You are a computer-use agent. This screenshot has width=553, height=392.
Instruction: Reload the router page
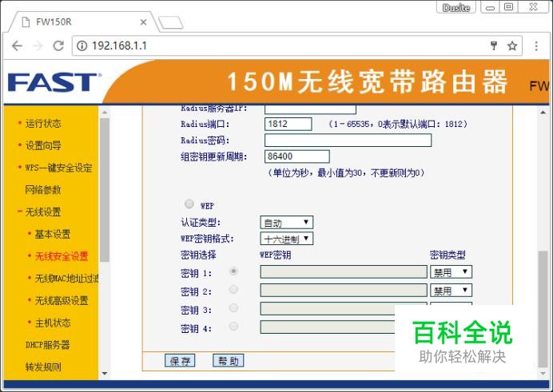pyautogui.click(x=58, y=46)
